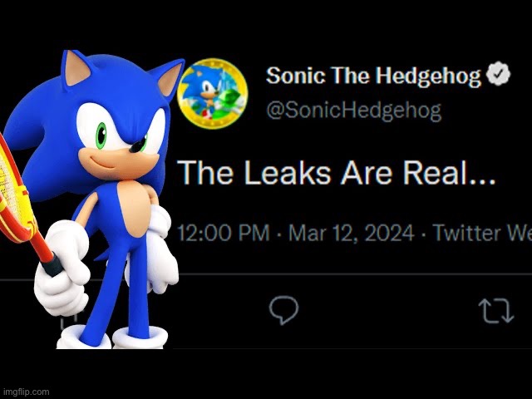532x399 pixels.
Task: Open the Twitter Web source label
Action: click(483, 233)
